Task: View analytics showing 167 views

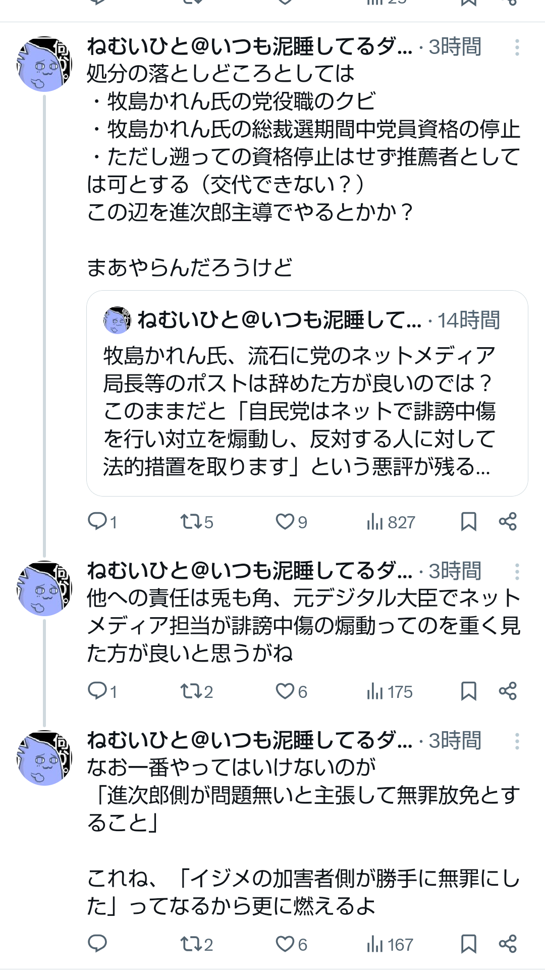Action: tap(390, 944)
